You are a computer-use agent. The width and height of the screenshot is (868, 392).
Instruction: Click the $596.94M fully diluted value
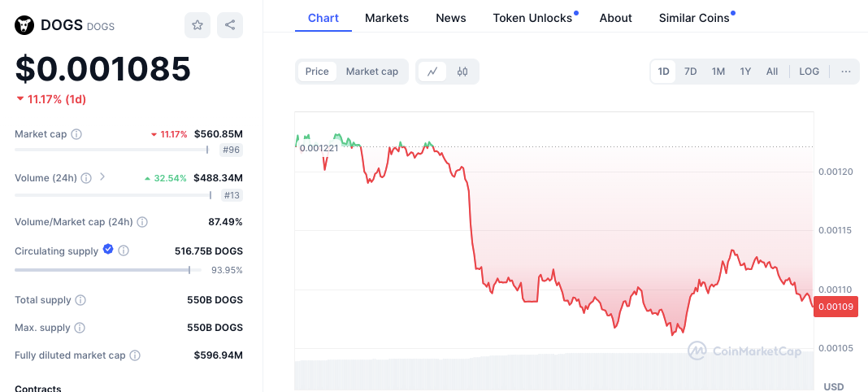[218, 355]
